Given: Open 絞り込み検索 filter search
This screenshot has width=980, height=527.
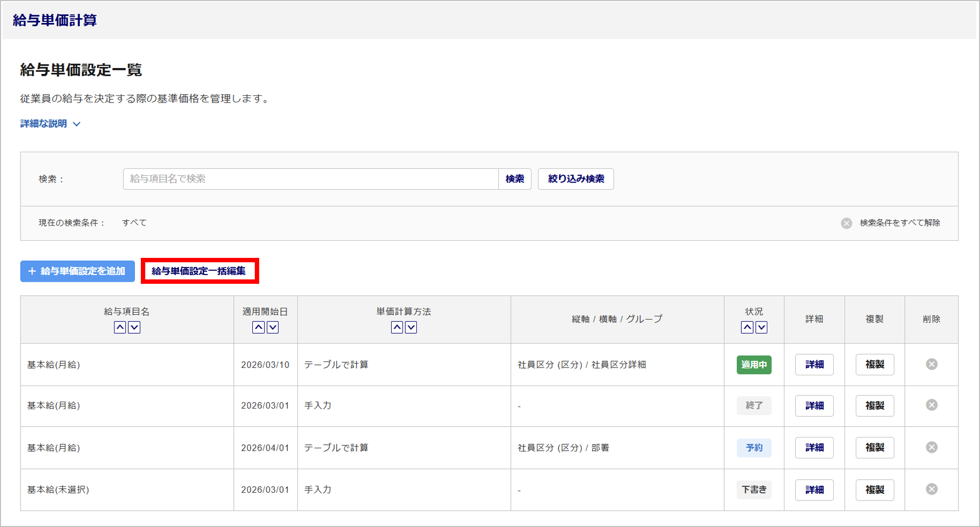Looking at the screenshot, I should pyautogui.click(x=576, y=179).
